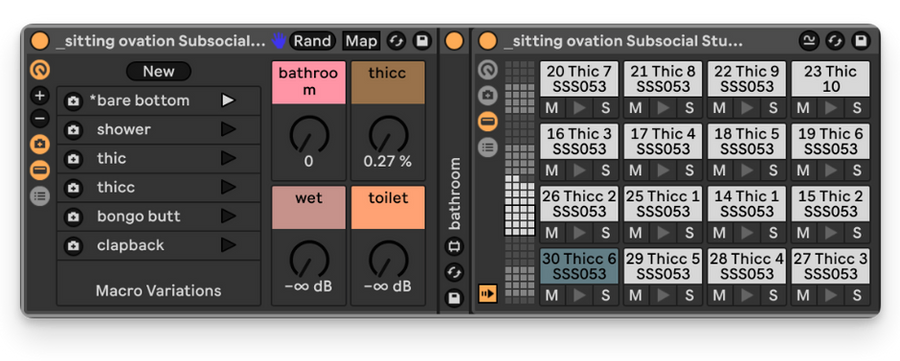
Task: Solo the 22 Thic 9 pad
Action: point(773,108)
